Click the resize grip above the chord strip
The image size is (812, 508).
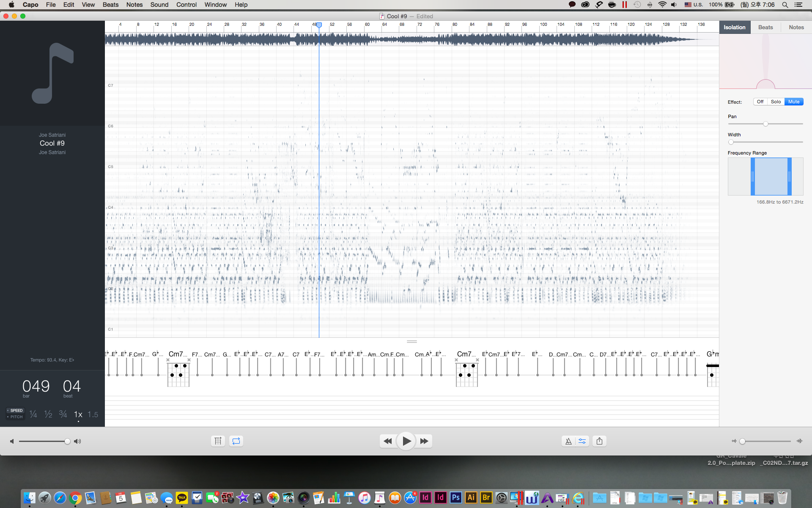click(x=412, y=341)
